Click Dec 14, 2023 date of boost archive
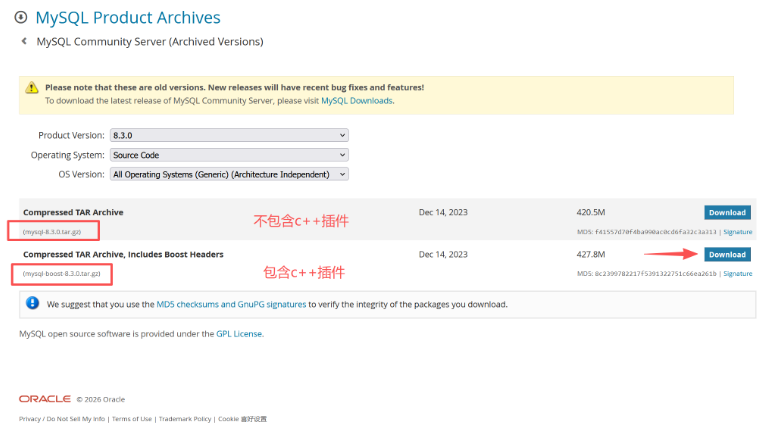The width and height of the screenshot is (771, 432). [443, 255]
